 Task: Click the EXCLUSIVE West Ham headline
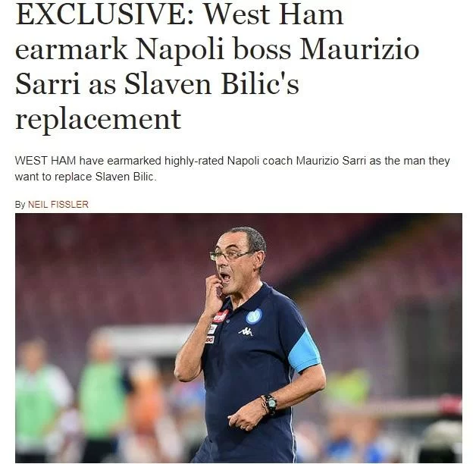coord(217,67)
